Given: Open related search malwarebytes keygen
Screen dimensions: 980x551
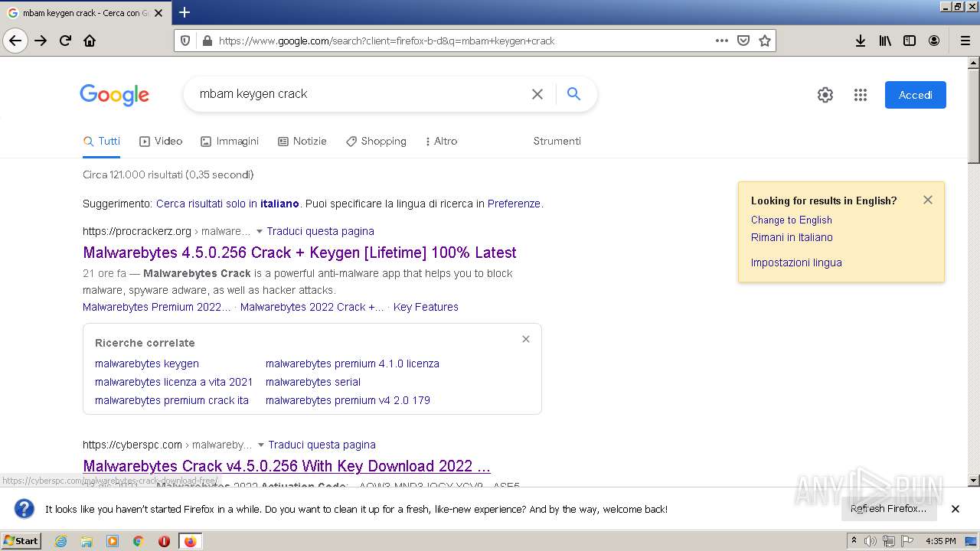Looking at the screenshot, I should point(147,364).
